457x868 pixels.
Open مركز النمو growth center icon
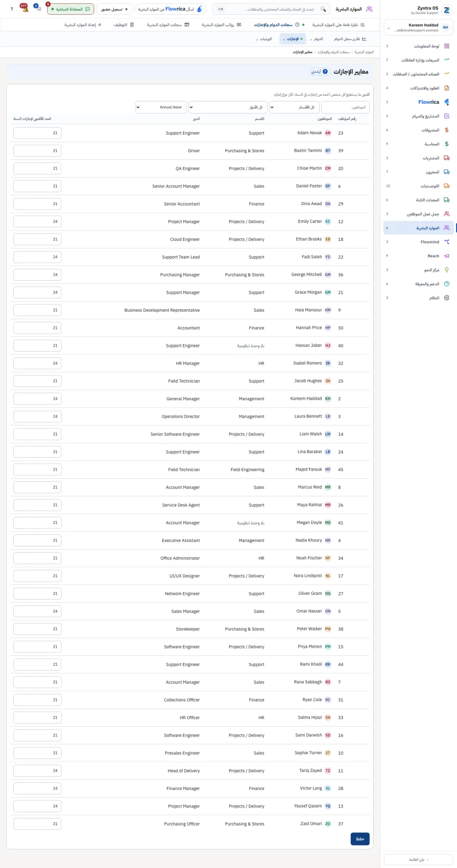click(x=447, y=270)
